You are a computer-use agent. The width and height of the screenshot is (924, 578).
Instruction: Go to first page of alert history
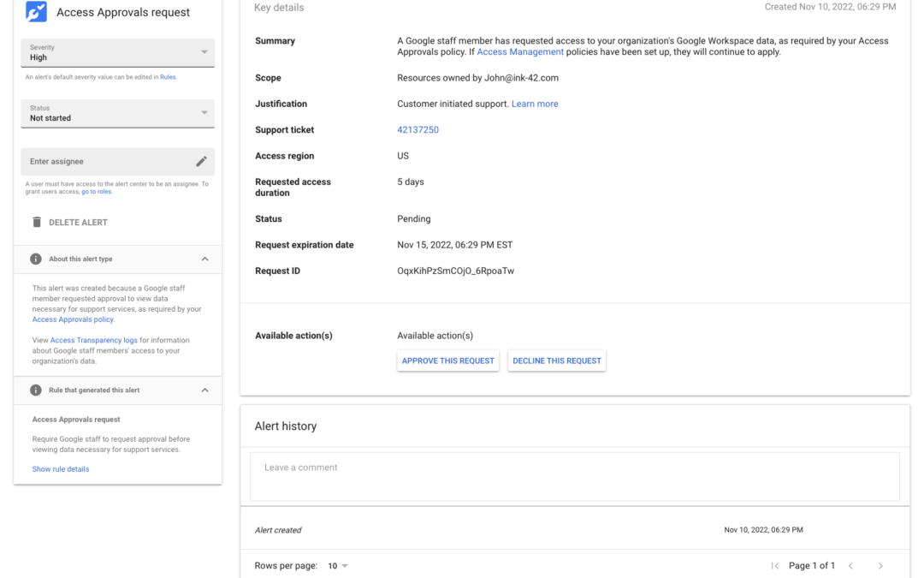point(775,566)
